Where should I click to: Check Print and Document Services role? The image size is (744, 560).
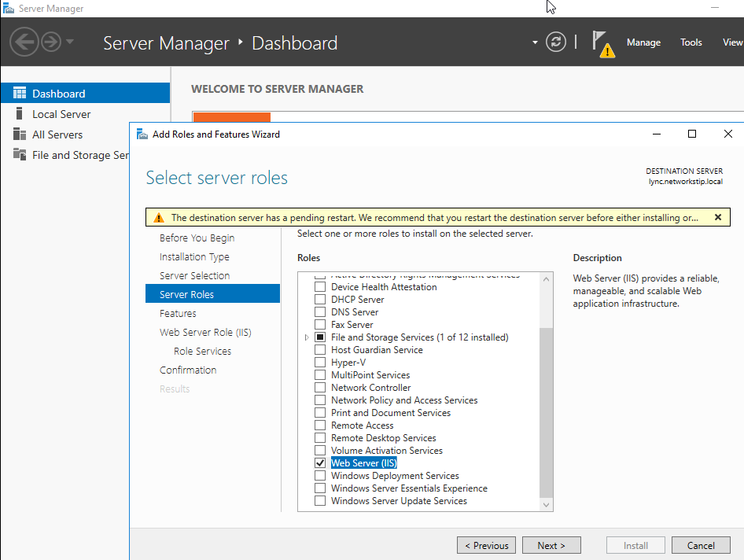[320, 412]
